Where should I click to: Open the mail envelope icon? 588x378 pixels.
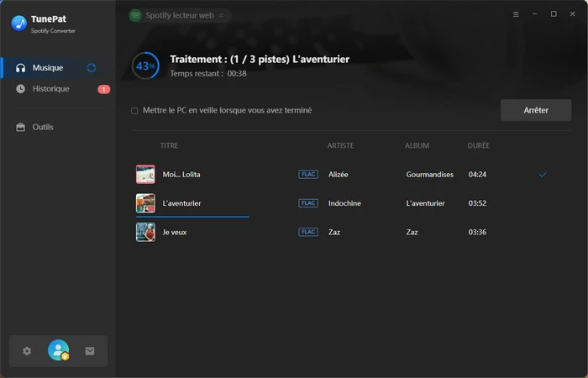(90, 351)
